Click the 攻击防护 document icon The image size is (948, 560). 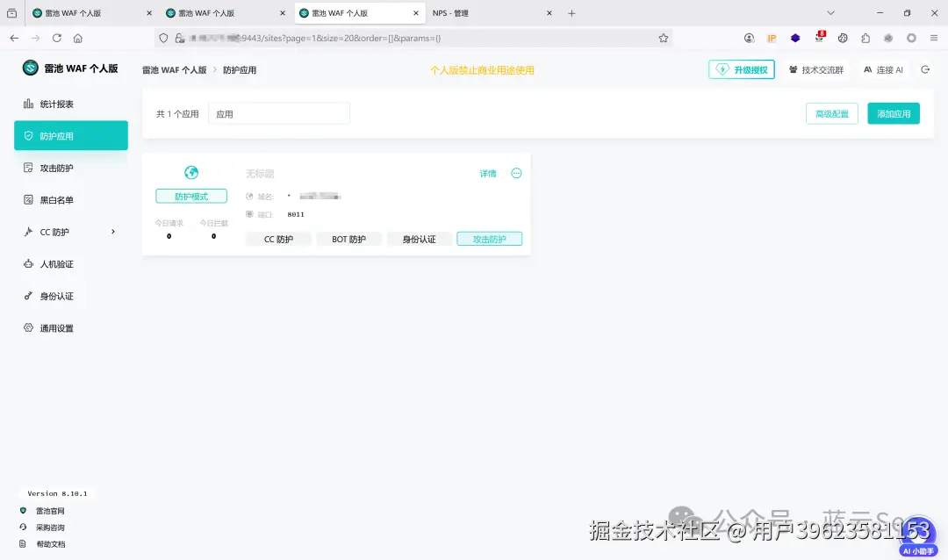(x=28, y=168)
